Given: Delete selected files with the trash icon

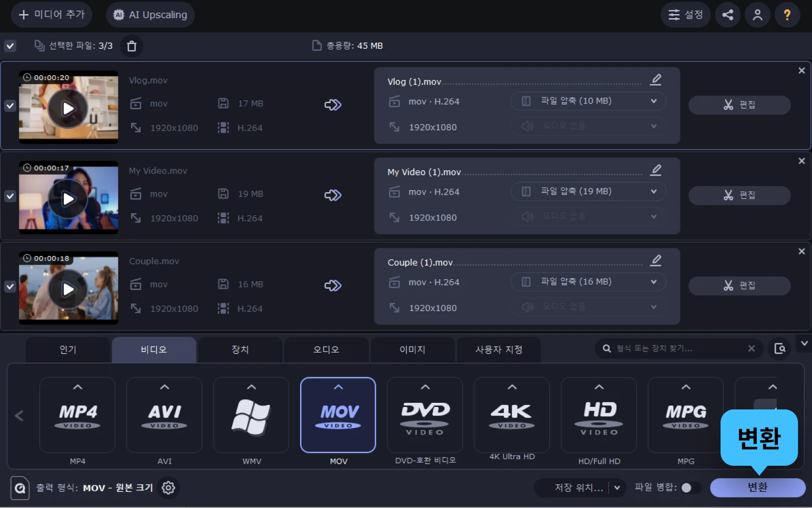Looking at the screenshot, I should [132, 46].
